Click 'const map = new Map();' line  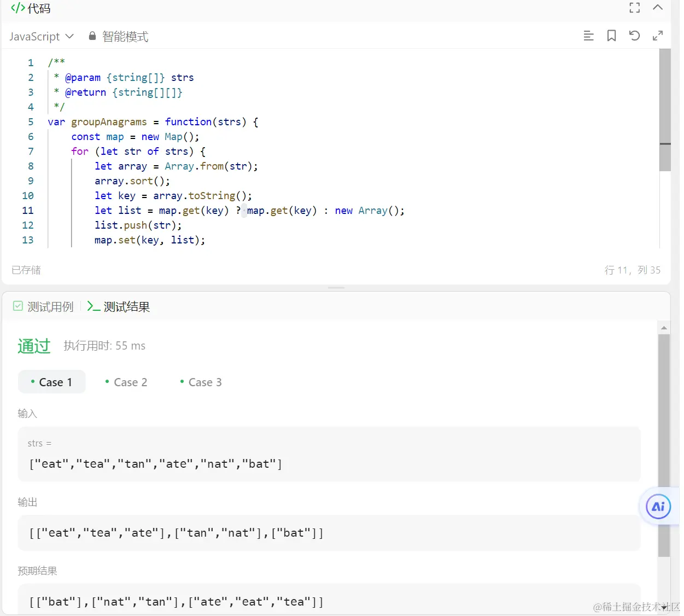[x=136, y=137]
